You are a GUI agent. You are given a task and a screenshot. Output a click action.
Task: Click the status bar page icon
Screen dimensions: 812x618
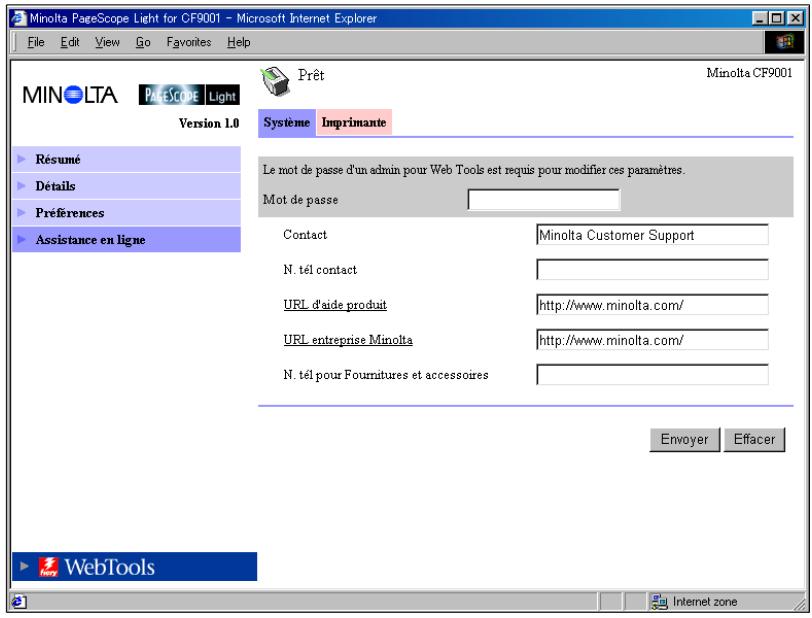18,601
